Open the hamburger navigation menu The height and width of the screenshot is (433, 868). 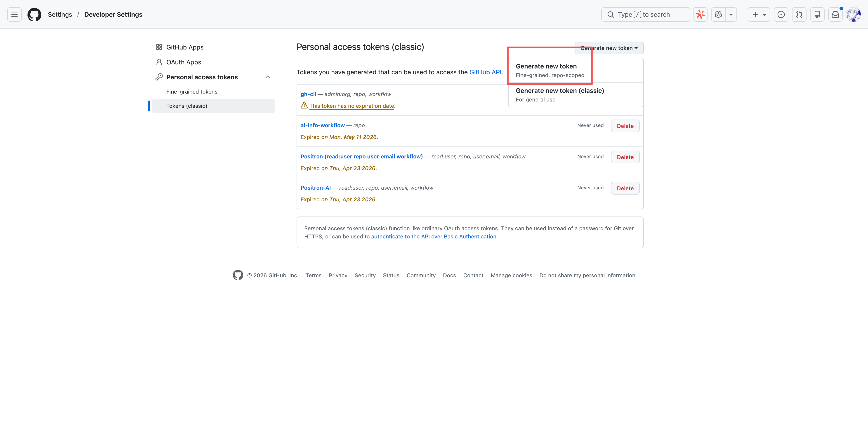[14, 14]
